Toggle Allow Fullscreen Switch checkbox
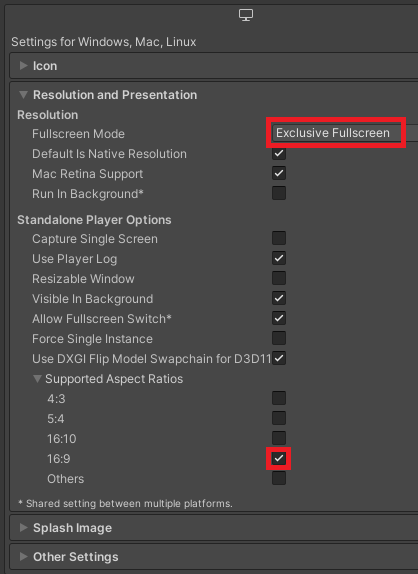The height and width of the screenshot is (574, 418). (279, 318)
